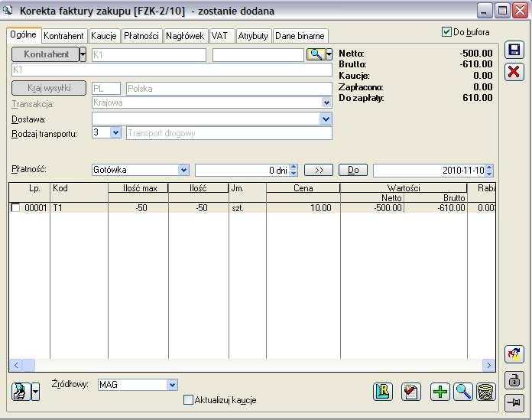Open the VAT tab
Viewport: 532px width, 420px height.
coord(221,36)
